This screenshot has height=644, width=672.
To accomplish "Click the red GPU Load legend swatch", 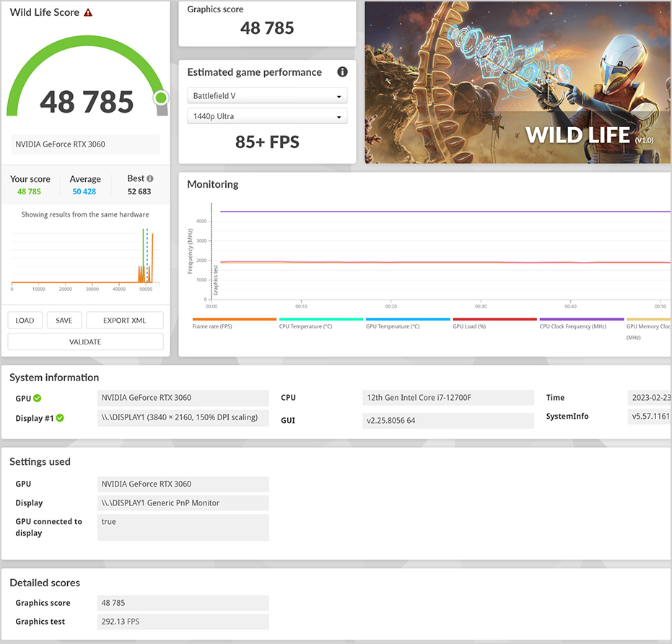I will [494, 318].
